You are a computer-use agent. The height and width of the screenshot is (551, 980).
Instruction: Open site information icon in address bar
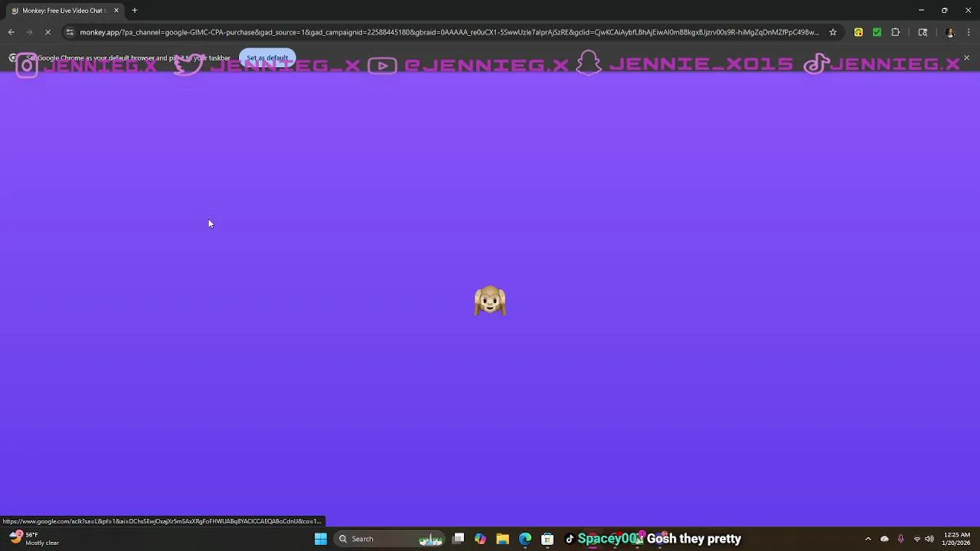coord(70,32)
